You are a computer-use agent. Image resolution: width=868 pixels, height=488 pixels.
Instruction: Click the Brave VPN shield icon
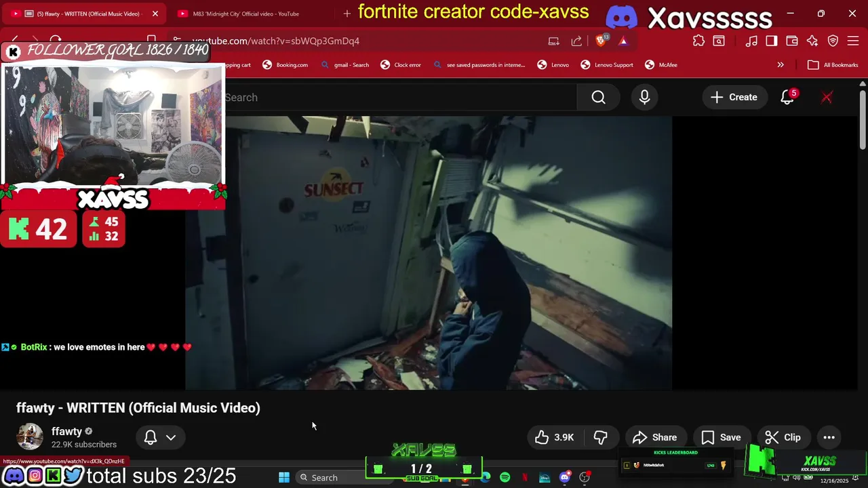[x=833, y=41]
